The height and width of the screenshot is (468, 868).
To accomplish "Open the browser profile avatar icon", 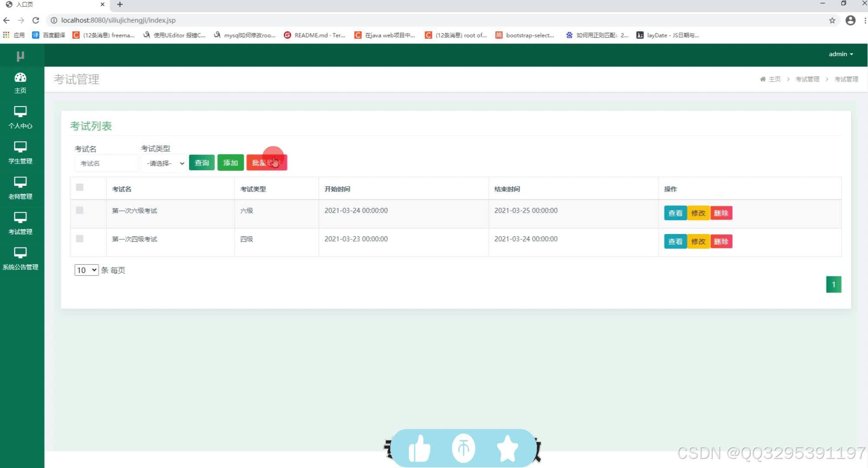I will click(851, 20).
